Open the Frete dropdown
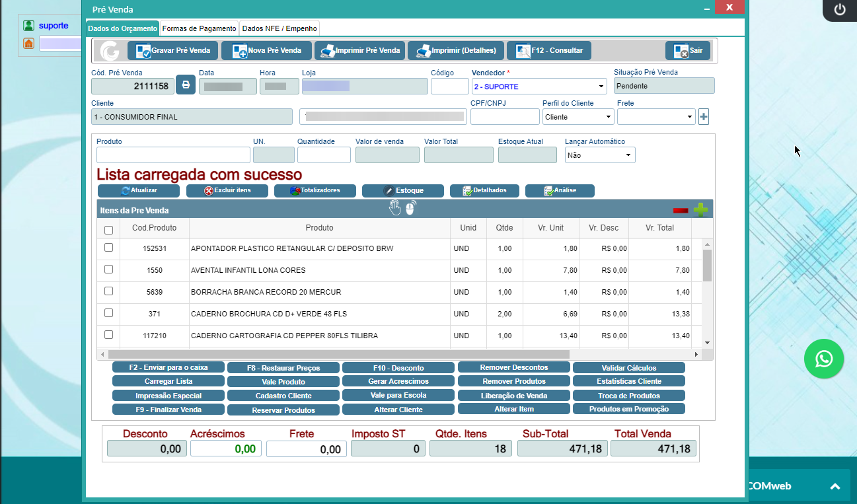 [656, 117]
